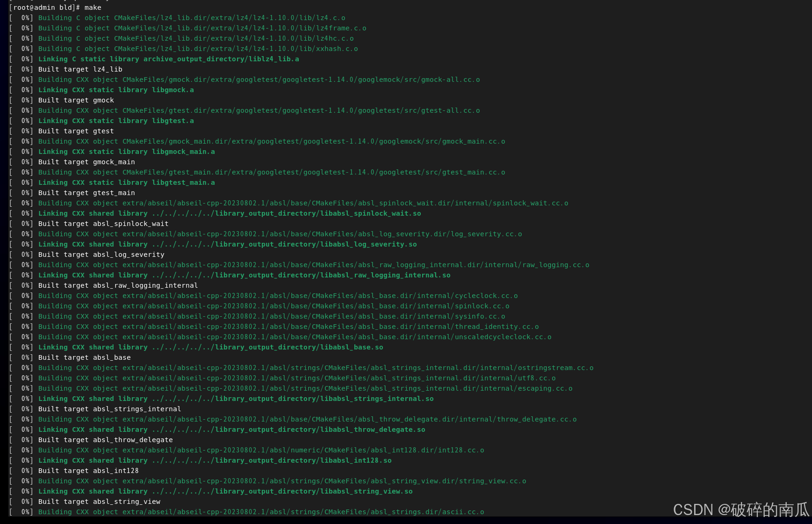Click the Linking liblz4_lib.a line

point(168,59)
